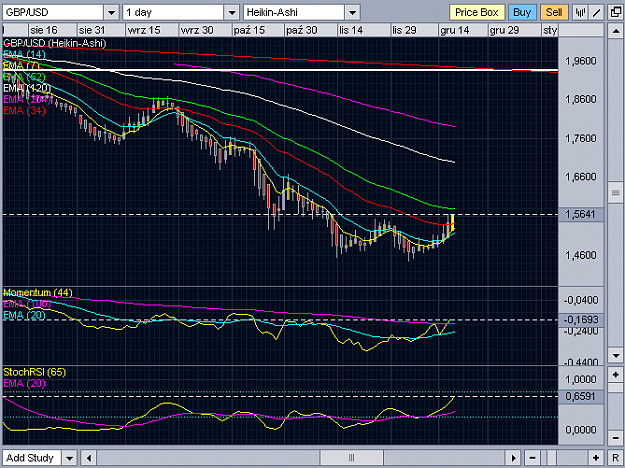Click the horizontal zoom-in plus button
625x468 pixels.
pos(596,458)
